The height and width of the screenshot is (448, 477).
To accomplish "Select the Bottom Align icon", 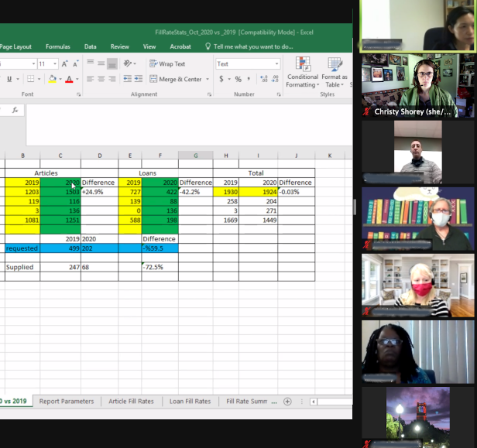I will tap(112, 63).
